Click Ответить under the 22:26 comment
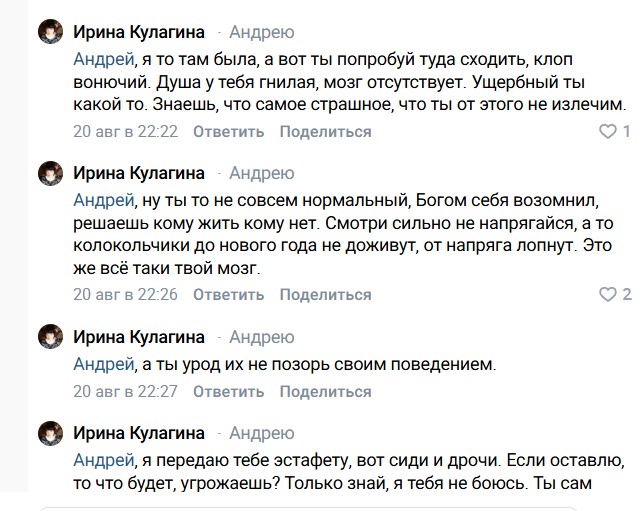This screenshot has height=511, width=642. [228, 294]
